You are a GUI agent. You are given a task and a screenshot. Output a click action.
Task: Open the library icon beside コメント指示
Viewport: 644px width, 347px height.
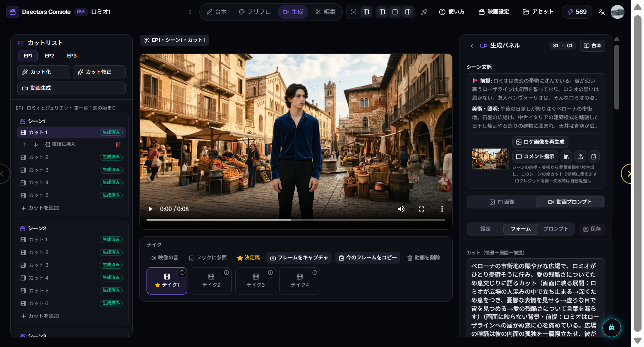(x=566, y=156)
